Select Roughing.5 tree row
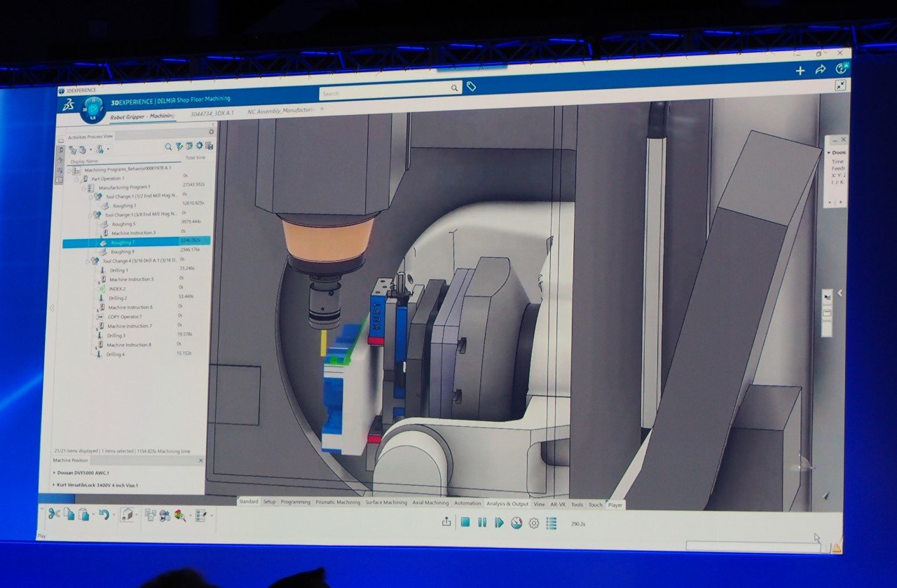Screen dimensions: 897x588 point(124,224)
